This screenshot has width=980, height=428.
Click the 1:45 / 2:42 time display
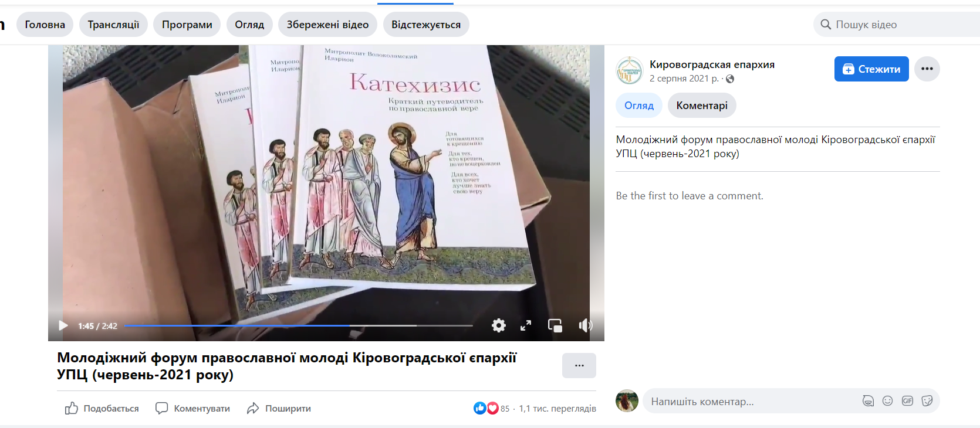[98, 326]
